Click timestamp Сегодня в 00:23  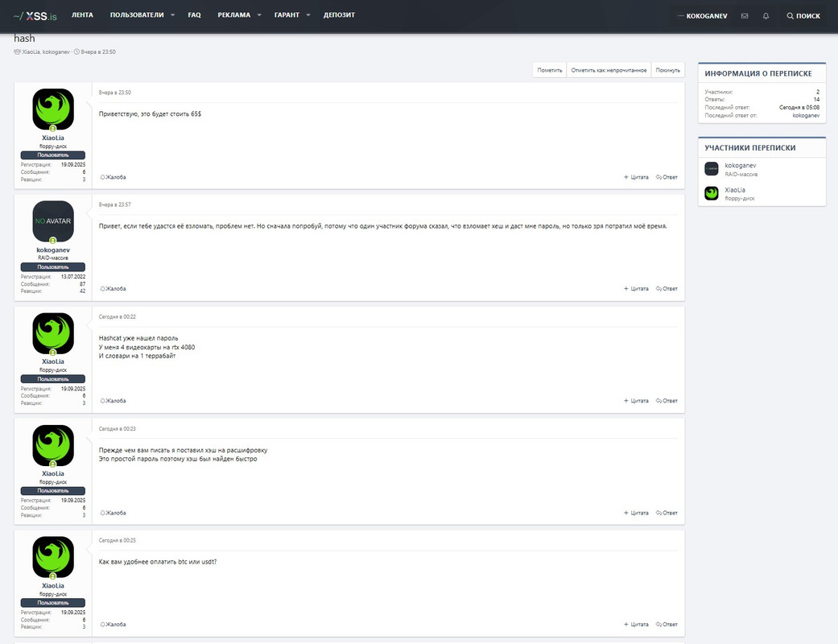[118, 429]
